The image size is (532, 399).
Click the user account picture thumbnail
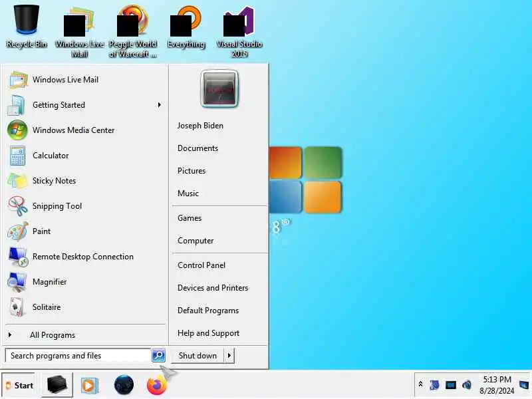219,88
